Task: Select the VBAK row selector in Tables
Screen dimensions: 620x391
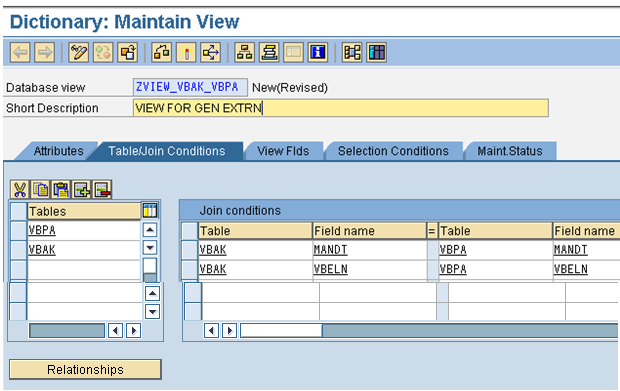Action: (18, 250)
